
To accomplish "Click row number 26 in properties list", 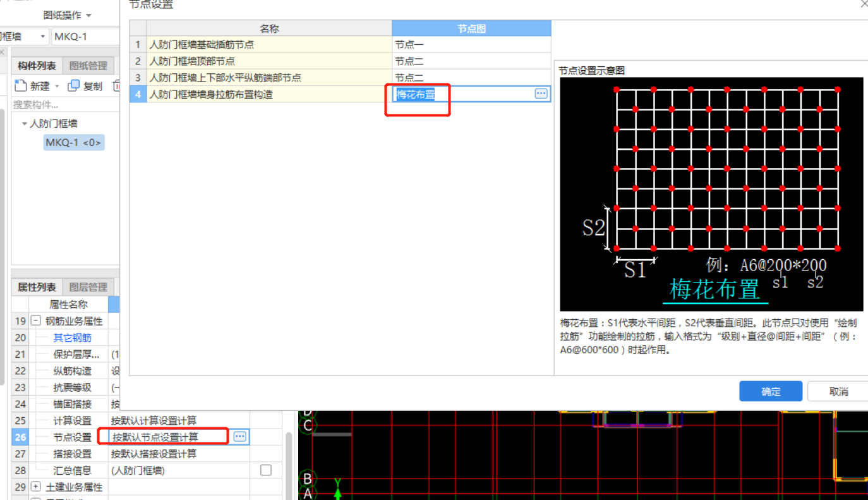I will [x=20, y=437].
